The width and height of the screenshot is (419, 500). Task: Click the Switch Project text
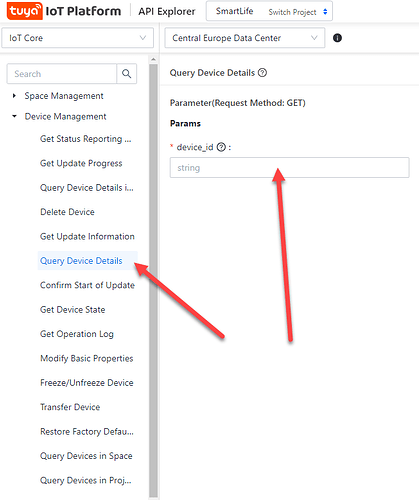coord(292,12)
